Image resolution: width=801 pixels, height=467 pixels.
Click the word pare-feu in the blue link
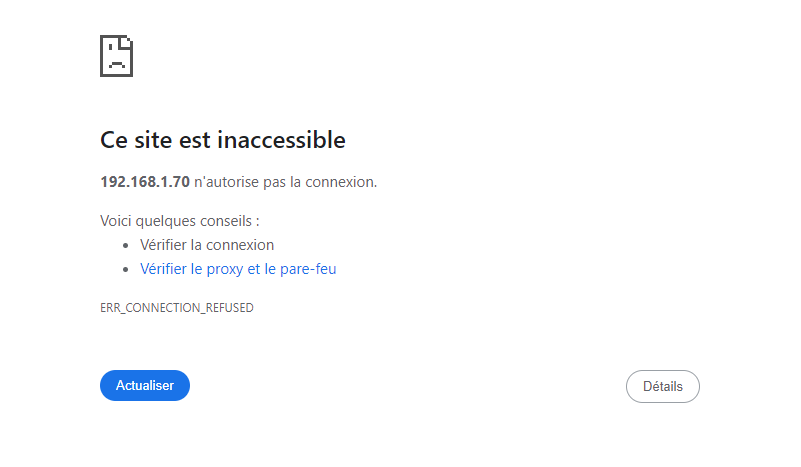308,269
